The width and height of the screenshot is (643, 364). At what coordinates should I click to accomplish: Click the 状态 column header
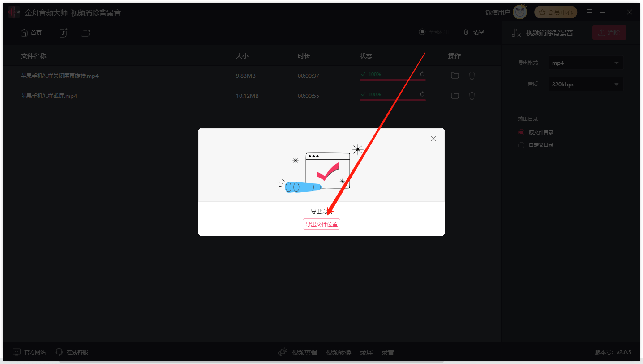pos(366,56)
